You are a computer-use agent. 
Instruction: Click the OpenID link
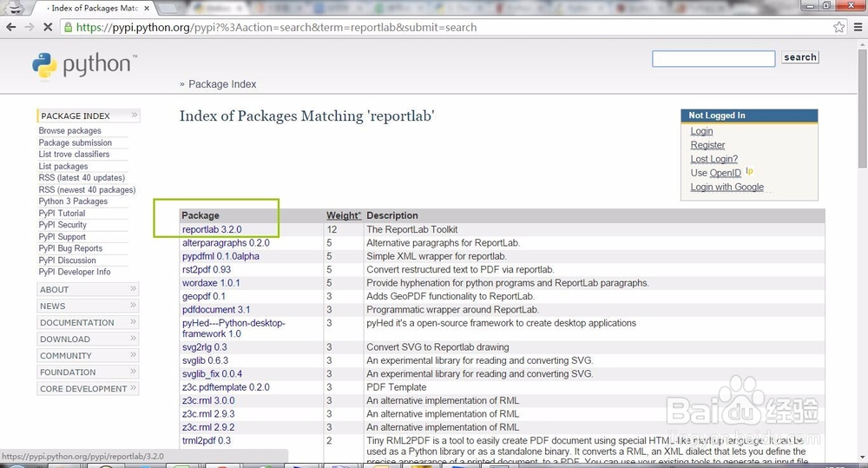(x=725, y=173)
